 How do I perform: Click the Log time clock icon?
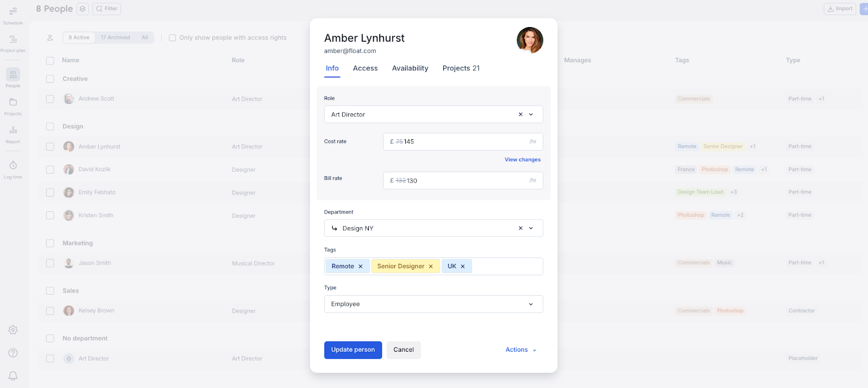click(13, 166)
